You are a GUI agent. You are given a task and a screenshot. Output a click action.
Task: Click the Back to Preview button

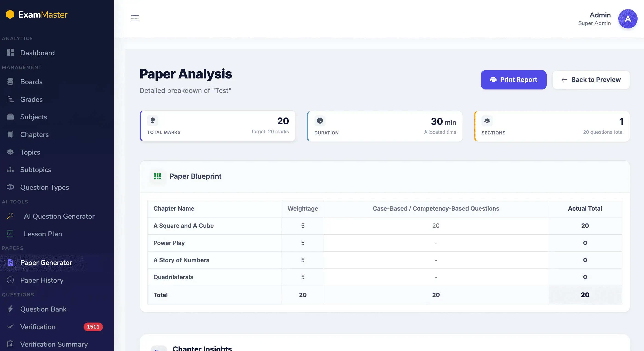point(591,80)
